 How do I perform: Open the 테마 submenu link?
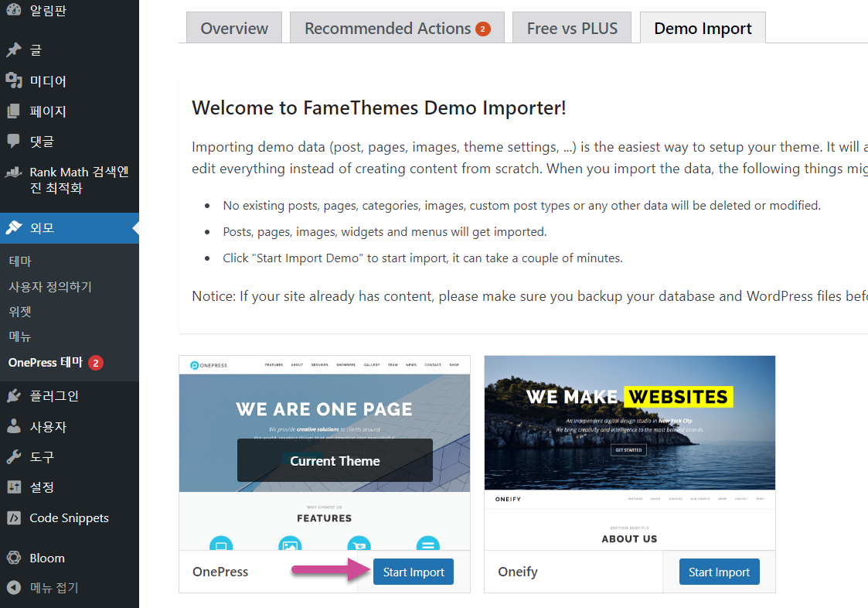20,261
